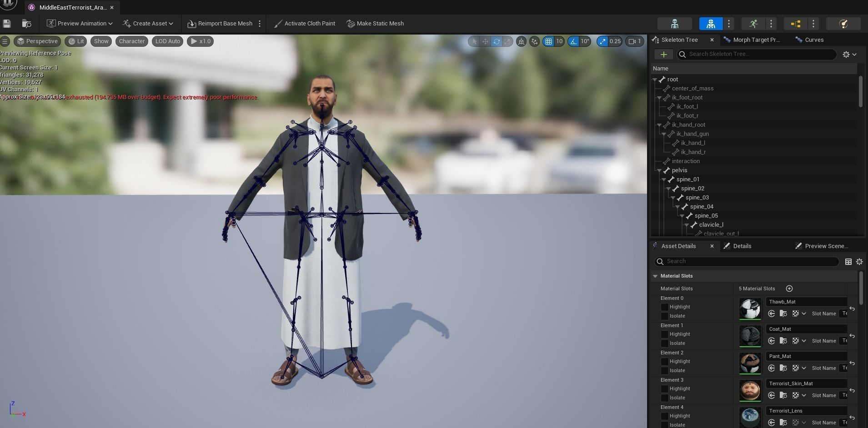Screen dimensions: 868x428
Task: Open the LOD Auto selector
Action: click(x=168, y=41)
